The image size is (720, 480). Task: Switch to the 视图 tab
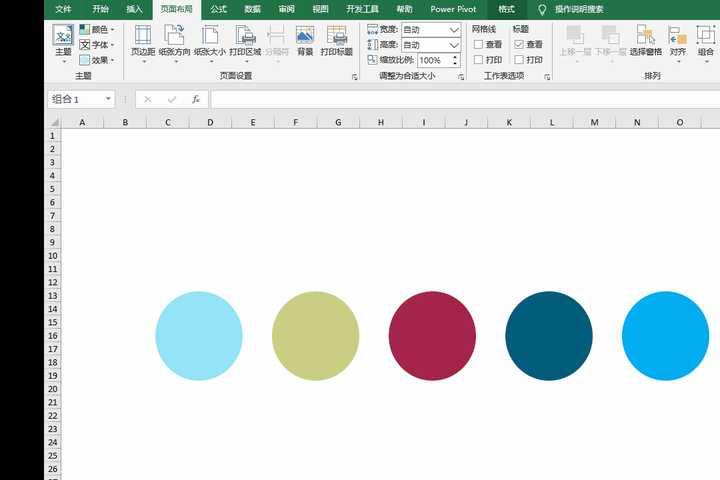click(321, 9)
